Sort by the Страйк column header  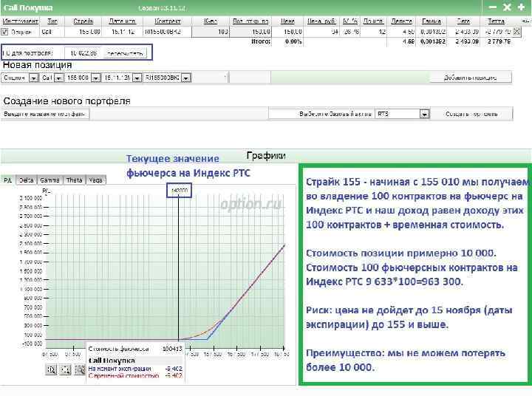click(x=83, y=21)
